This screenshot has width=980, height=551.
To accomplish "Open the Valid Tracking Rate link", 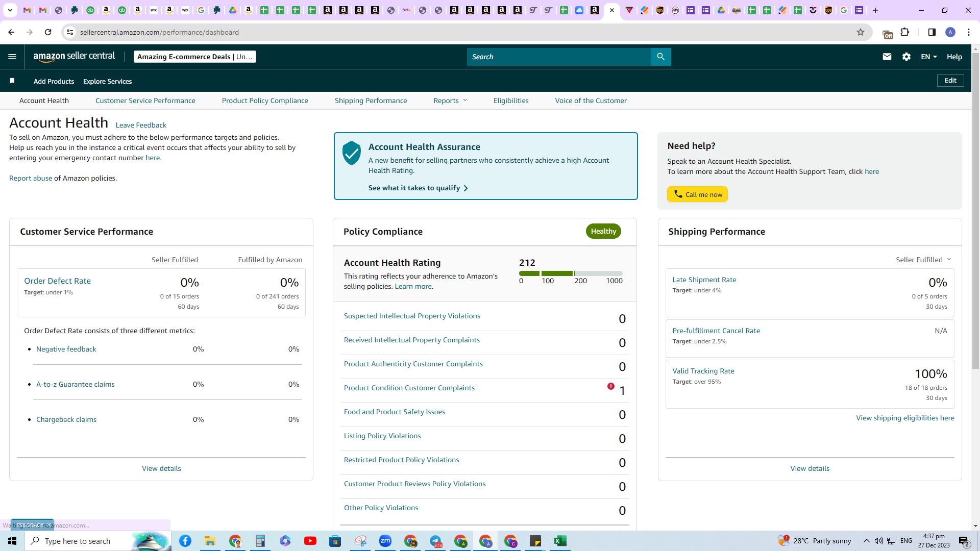I will [703, 371].
